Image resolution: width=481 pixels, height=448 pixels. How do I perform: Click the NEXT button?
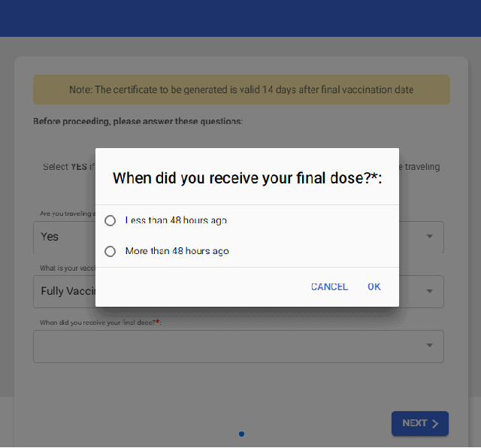point(419,423)
